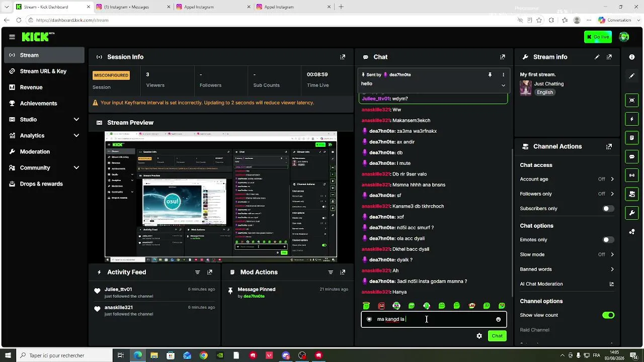Screen dimensions: 644x362
Task: Click the browser address bar
Action: pos(272,20)
